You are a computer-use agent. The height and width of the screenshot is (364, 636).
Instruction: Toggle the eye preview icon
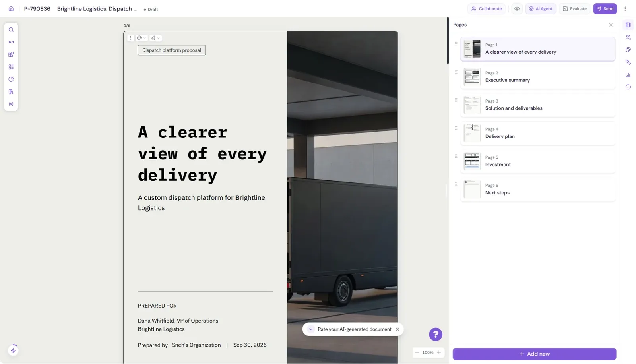[517, 9]
